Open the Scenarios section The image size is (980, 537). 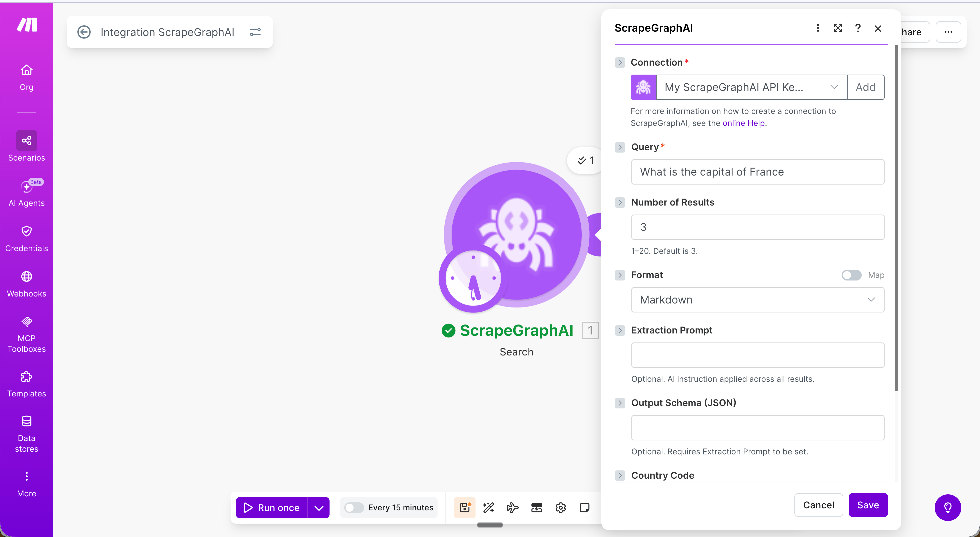(x=27, y=147)
